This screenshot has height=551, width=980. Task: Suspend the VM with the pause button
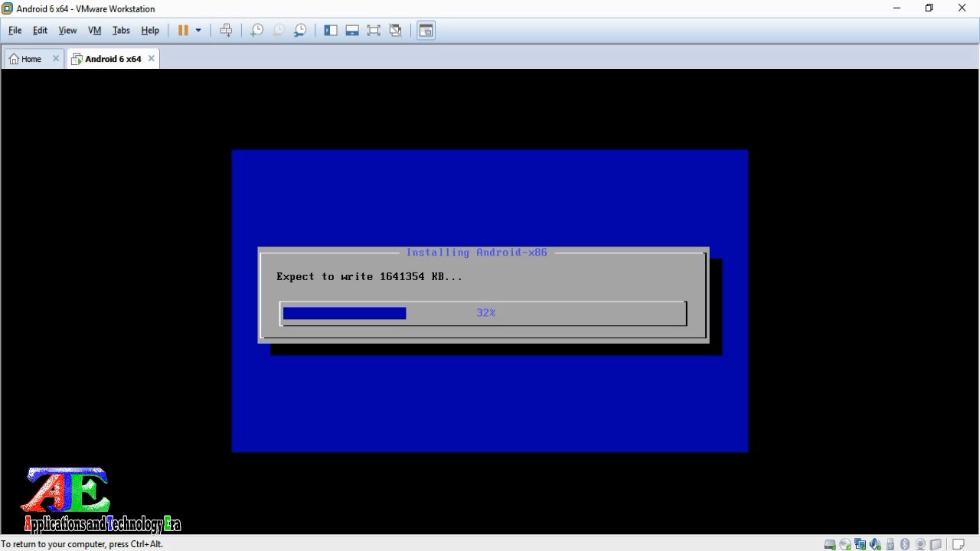183,31
